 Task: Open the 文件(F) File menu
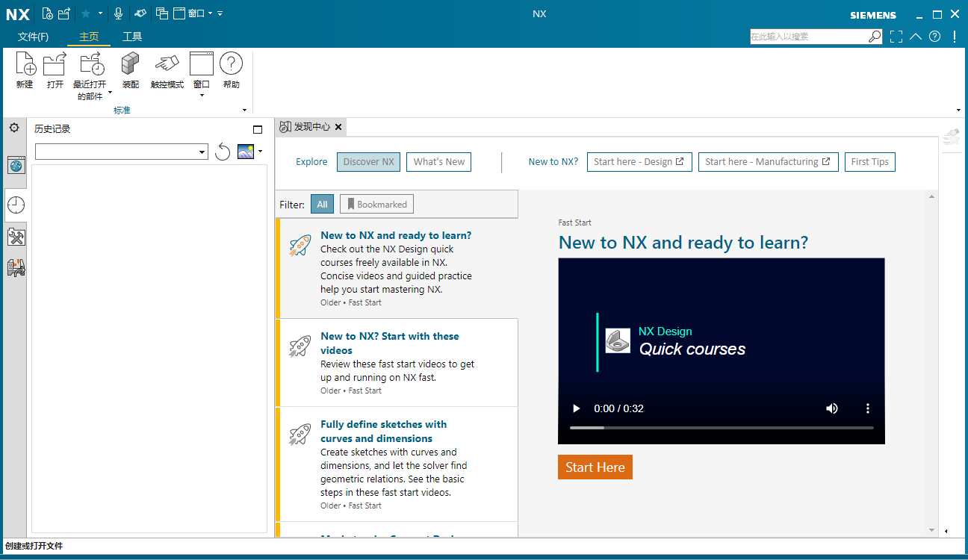35,36
